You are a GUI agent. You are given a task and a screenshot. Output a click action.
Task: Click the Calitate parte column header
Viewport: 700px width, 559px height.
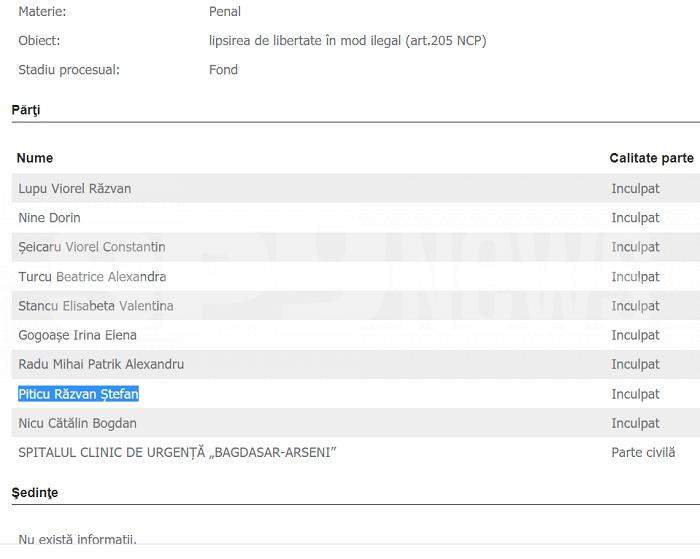click(x=651, y=158)
